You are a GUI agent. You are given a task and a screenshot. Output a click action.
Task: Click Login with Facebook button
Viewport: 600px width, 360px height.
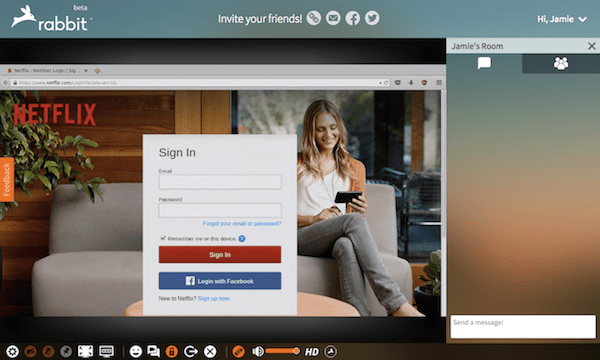click(x=220, y=281)
